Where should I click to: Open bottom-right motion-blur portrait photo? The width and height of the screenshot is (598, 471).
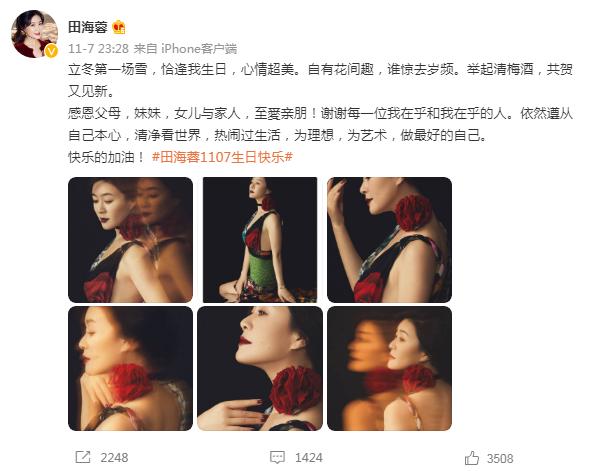(389, 368)
